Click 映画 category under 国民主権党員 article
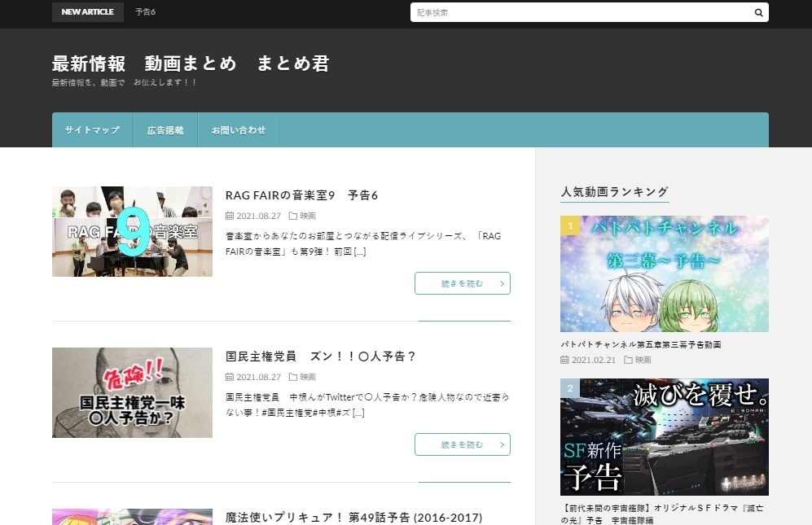Viewport: 812px width, 525px height. tap(308, 377)
